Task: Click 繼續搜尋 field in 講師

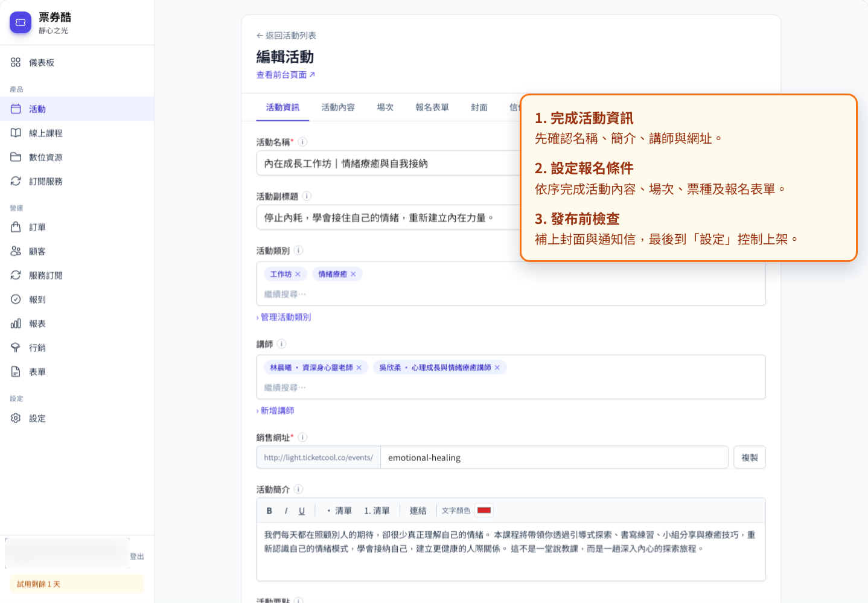Action: pyautogui.click(x=511, y=388)
